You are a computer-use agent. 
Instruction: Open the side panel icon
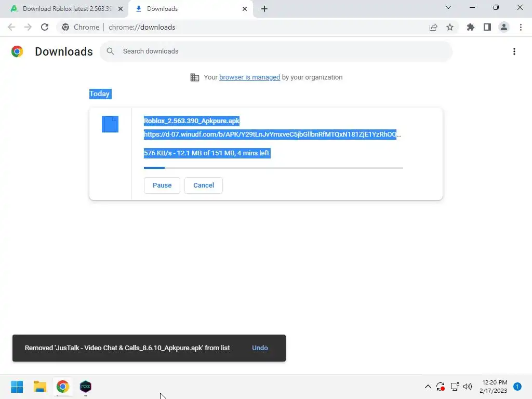point(487,27)
